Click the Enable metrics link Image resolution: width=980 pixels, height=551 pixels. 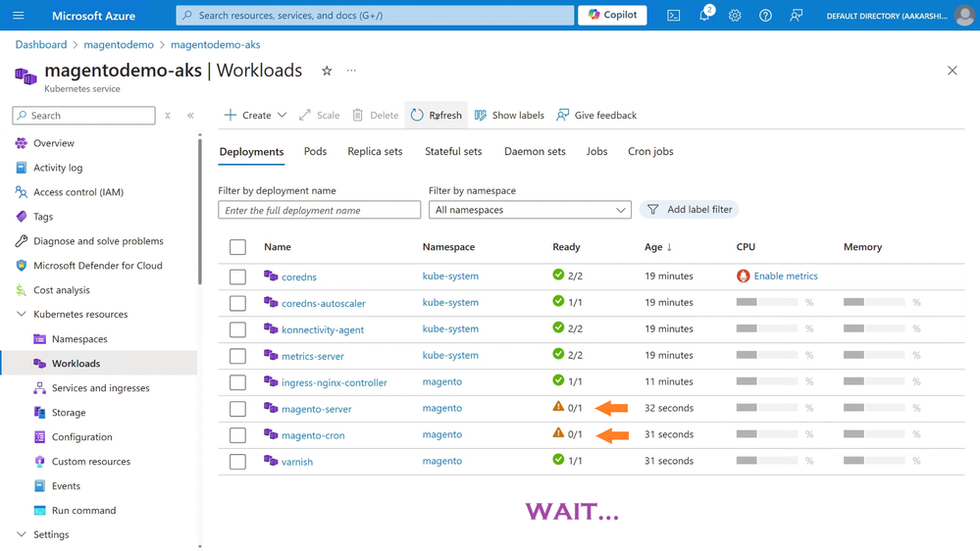coord(786,275)
